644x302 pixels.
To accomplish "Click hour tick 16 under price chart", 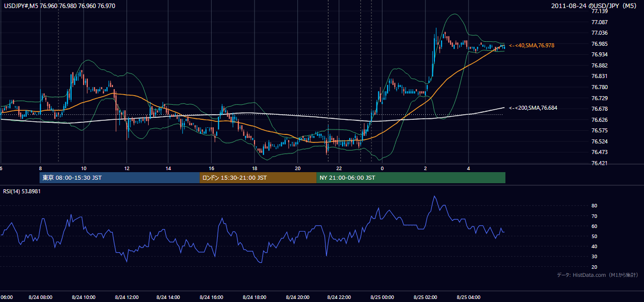I will click(x=212, y=168).
